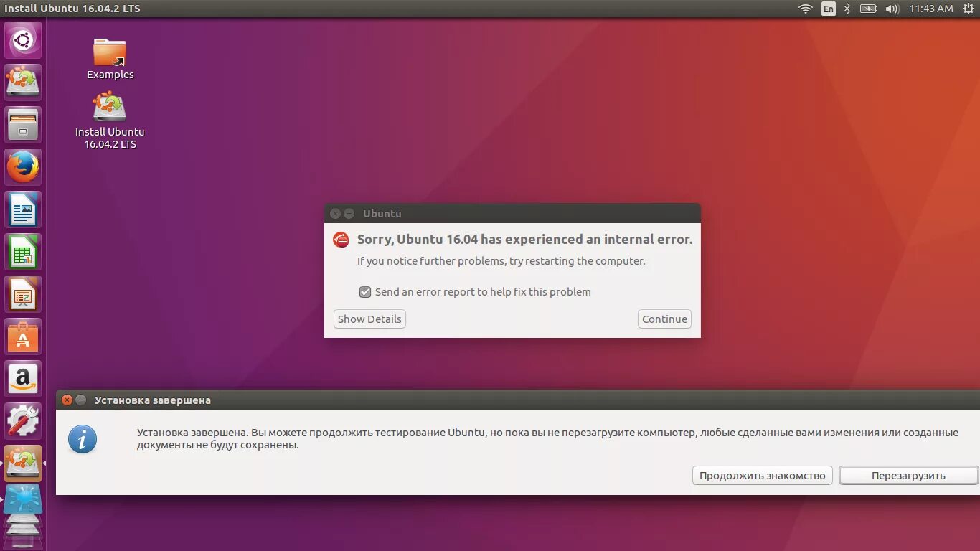Open the 11:43 AM clock menu
Image resolution: width=980 pixels, height=551 pixels.
click(x=930, y=9)
